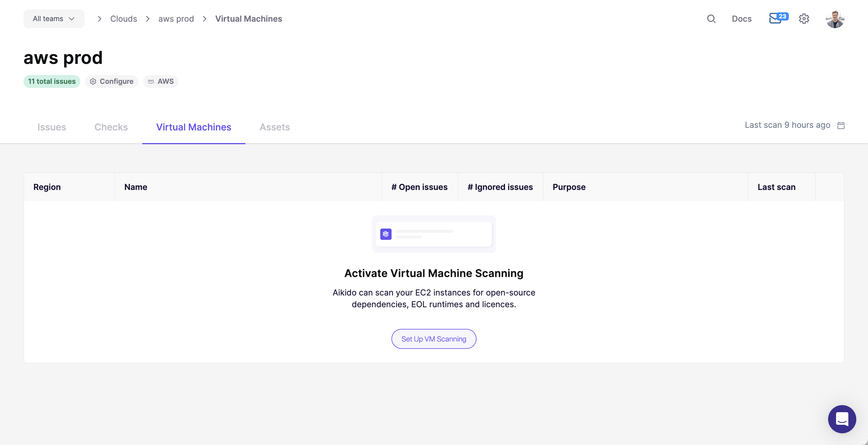
Task: Go to aws prod breadcrumb link
Action: coord(176,19)
